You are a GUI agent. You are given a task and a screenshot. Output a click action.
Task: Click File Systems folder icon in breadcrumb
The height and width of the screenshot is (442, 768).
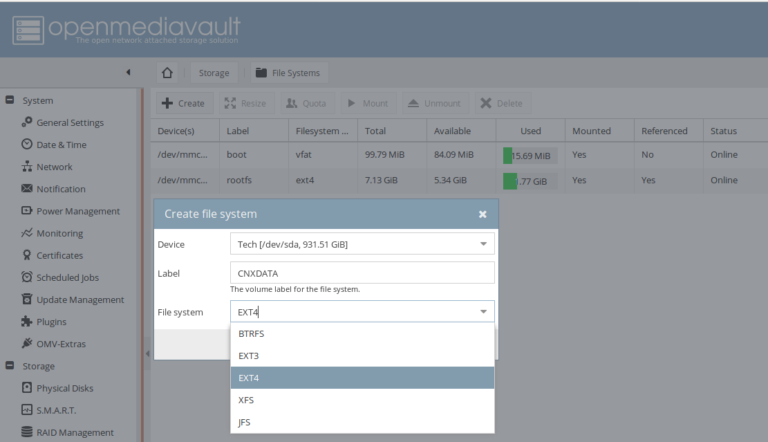click(x=261, y=73)
